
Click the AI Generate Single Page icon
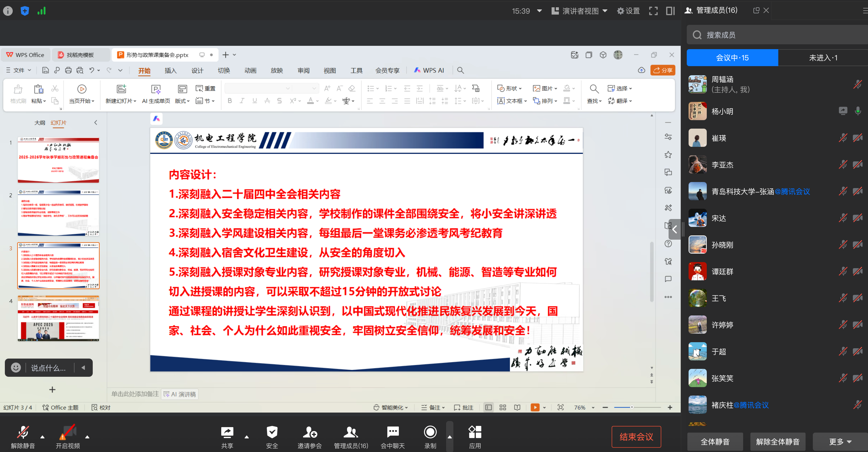tap(156, 89)
